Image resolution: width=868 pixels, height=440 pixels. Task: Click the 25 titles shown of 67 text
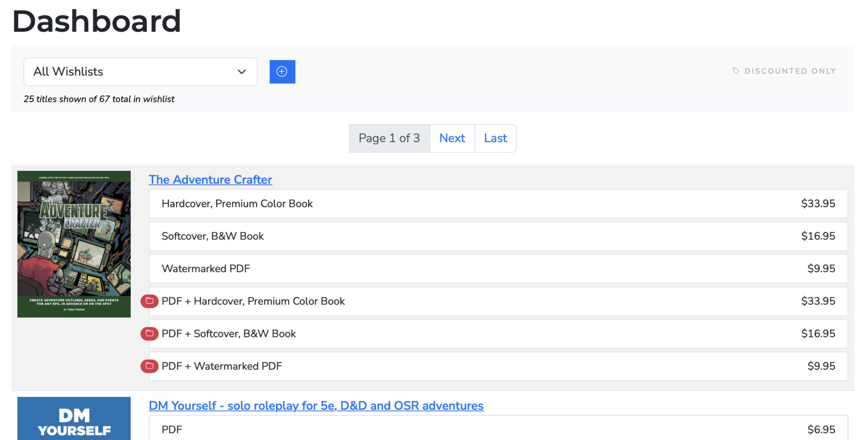tap(99, 99)
